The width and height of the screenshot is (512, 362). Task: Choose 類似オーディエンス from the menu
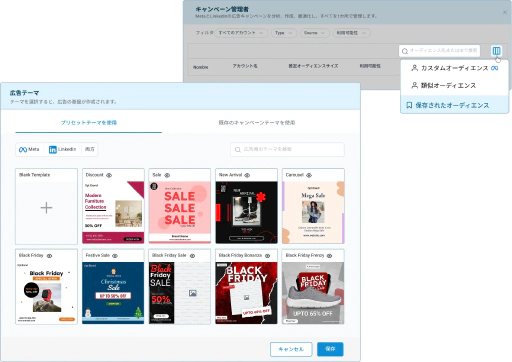[455, 85]
